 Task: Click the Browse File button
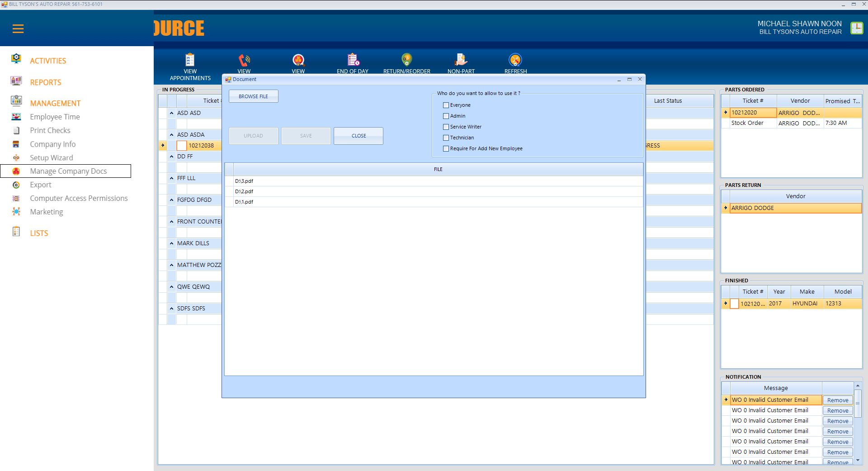click(253, 96)
